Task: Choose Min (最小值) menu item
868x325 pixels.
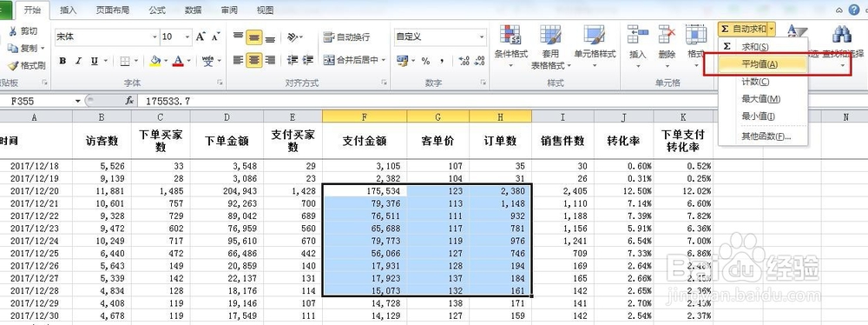Action: coord(762,116)
